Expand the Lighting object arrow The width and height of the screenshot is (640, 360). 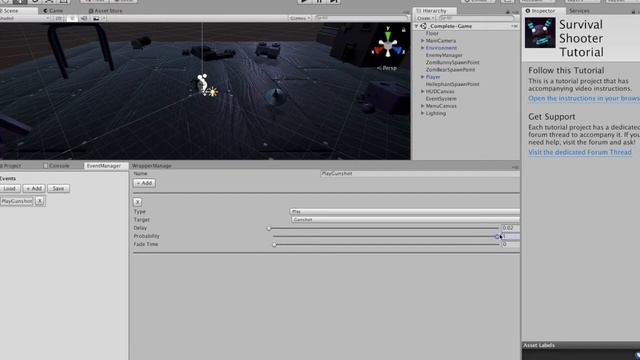pos(422,113)
